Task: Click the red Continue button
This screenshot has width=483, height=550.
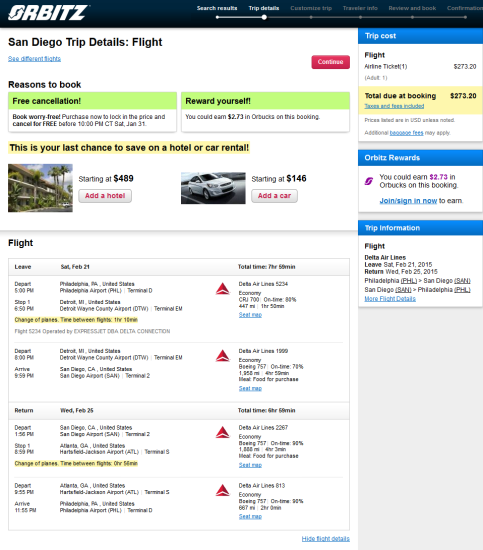Action: 330,62
